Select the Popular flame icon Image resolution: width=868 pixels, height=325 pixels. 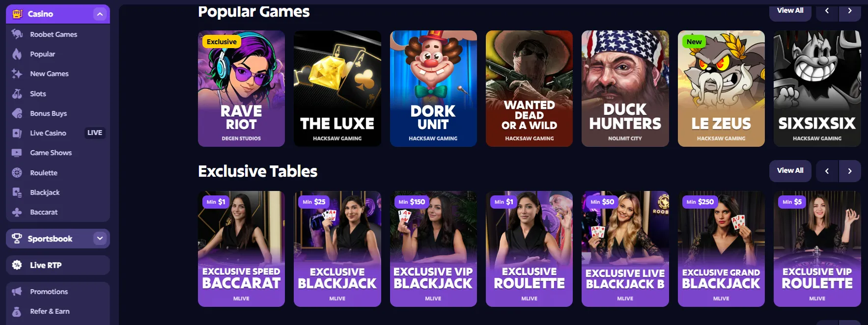[x=17, y=54]
